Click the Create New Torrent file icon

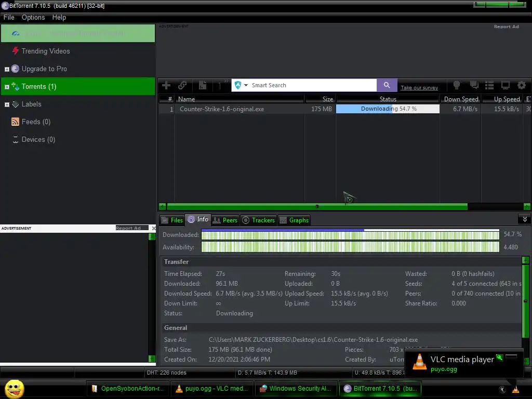click(x=203, y=85)
